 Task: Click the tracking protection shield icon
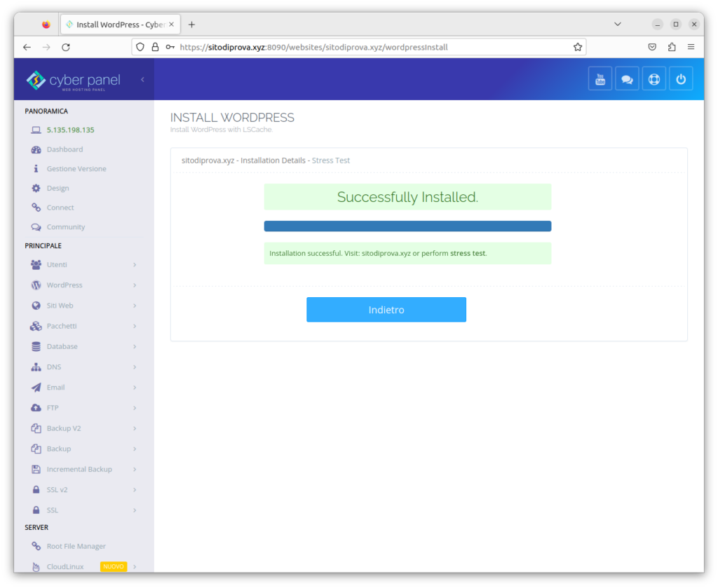coord(140,47)
